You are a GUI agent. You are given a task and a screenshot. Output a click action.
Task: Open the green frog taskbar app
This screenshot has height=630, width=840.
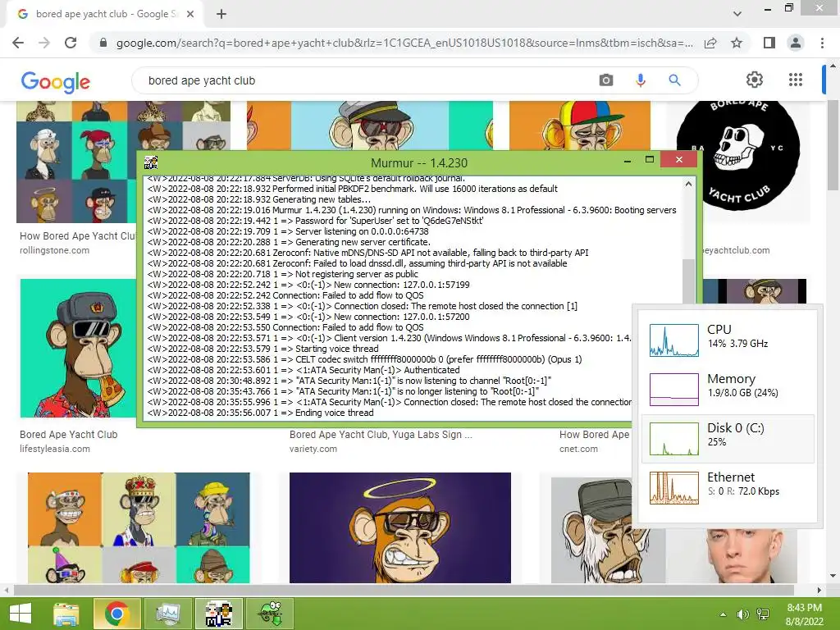(x=270, y=614)
